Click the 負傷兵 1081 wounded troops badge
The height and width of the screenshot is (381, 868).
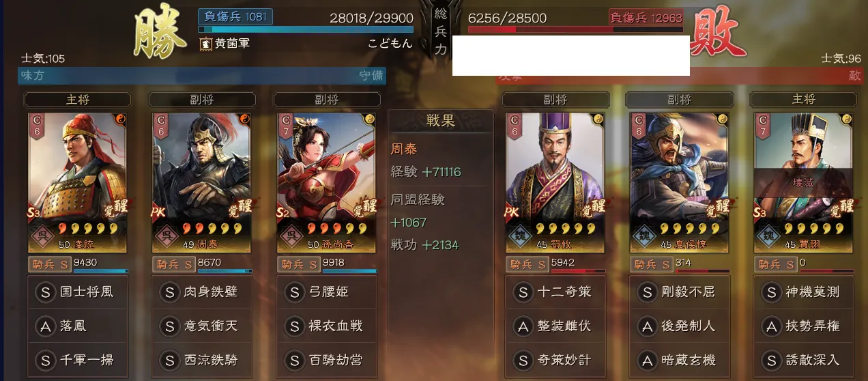coord(235,16)
